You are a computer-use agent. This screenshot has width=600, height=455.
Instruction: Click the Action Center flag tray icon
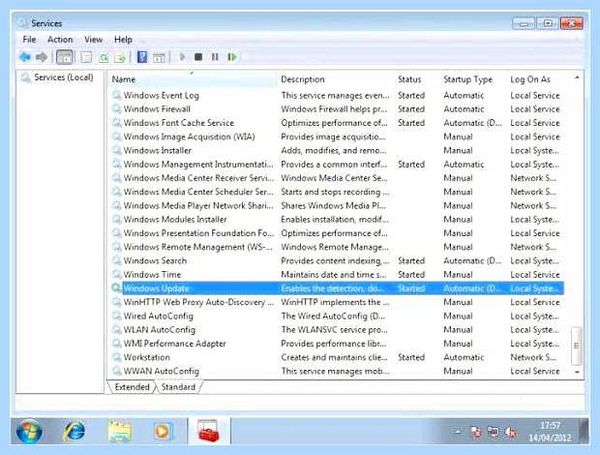click(x=476, y=432)
